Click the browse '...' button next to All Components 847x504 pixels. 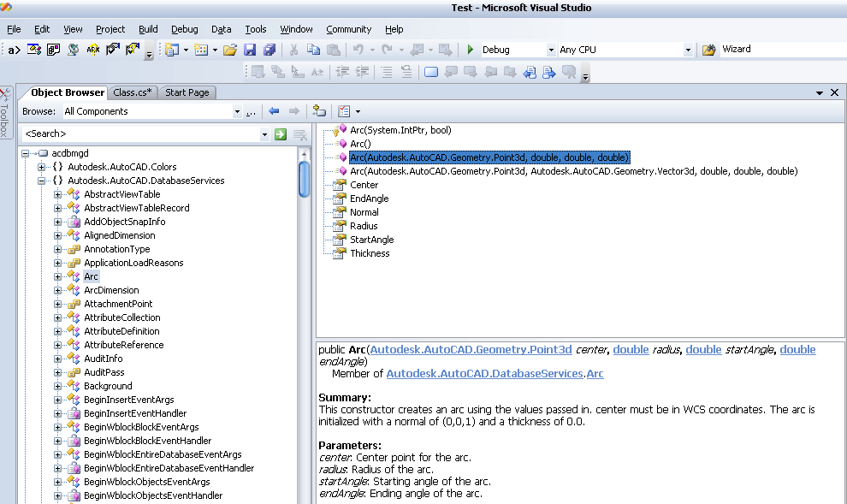tap(251, 112)
